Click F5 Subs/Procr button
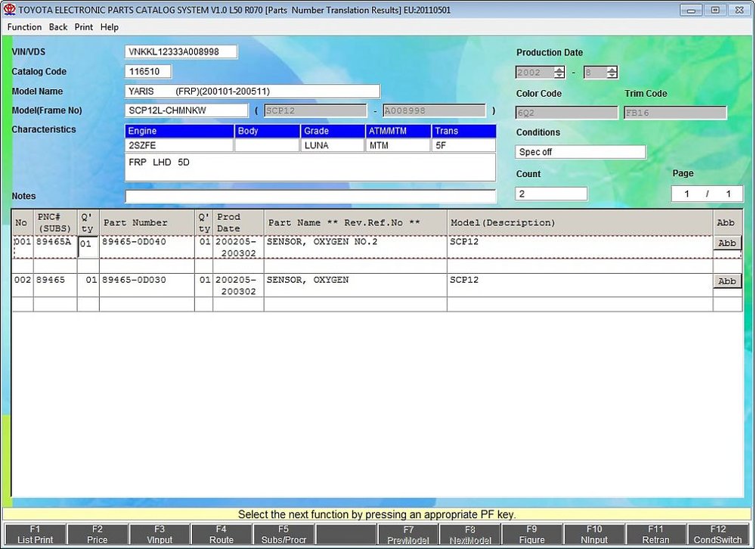 pos(283,535)
